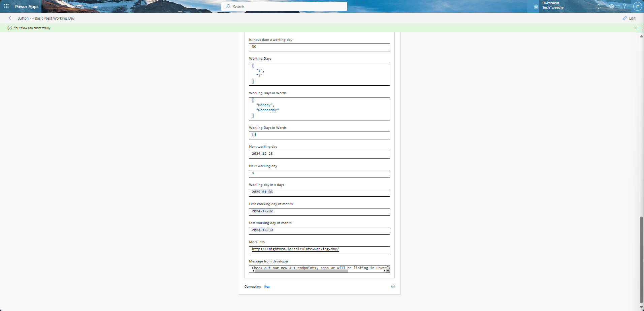The height and width of the screenshot is (311, 644).
Task: Click inside the Search bar
Action: (x=284, y=6)
